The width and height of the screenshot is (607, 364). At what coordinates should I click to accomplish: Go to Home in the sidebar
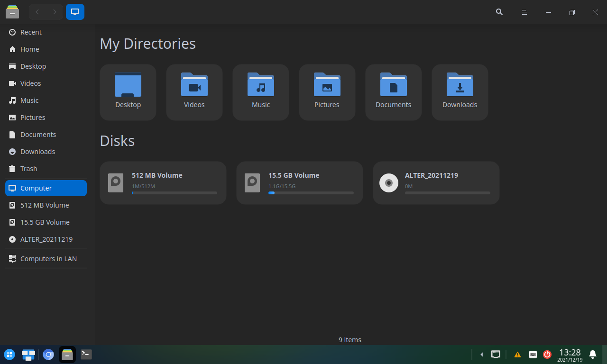pyautogui.click(x=46, y=49)
